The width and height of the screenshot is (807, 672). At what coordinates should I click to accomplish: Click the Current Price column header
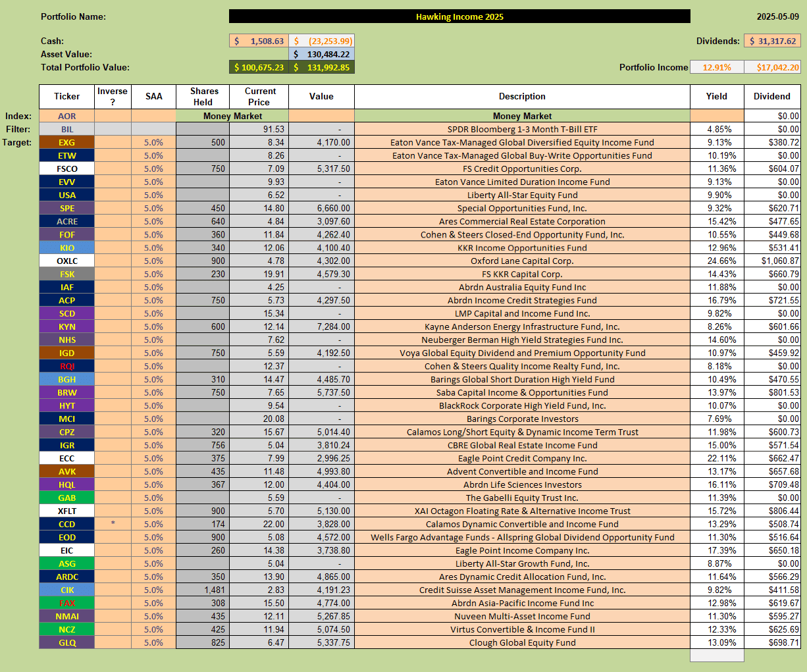[x=259, y=96]
